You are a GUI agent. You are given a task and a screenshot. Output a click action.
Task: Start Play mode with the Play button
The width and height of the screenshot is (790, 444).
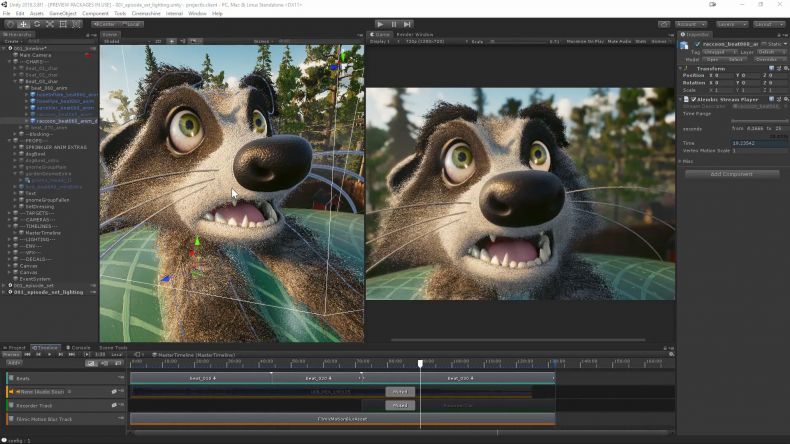[x=380, y=24]
